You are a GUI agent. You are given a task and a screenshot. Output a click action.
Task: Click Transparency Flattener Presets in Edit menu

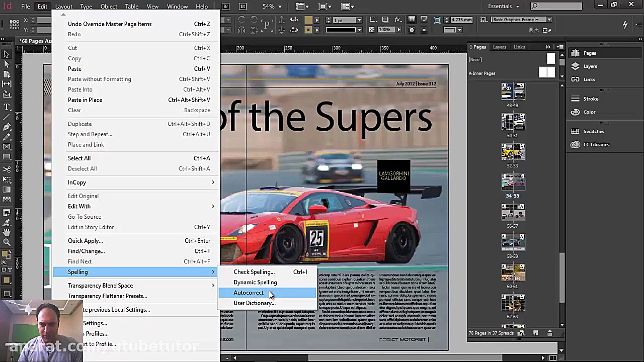tap(107, 296)
